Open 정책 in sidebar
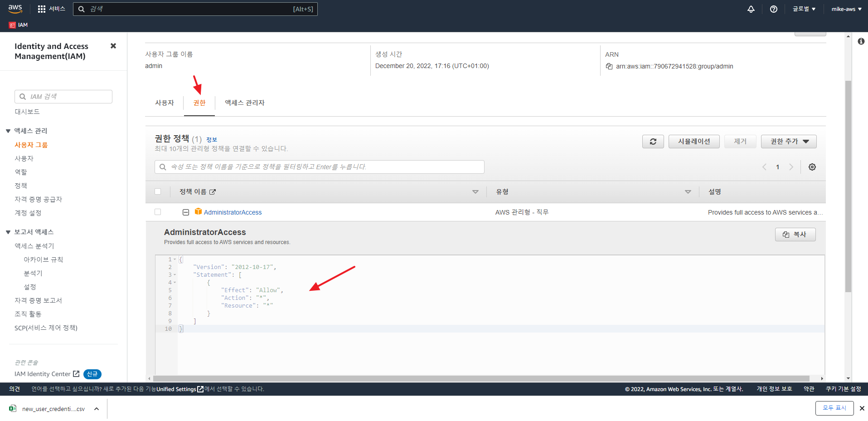 tap(21, 186)
